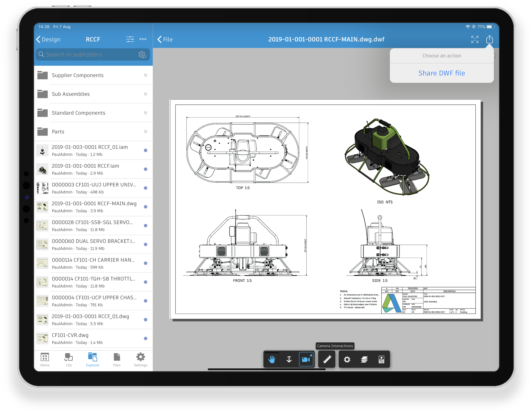Select the Pan hand tool in viewer toolbar
Viewport: 532px width, 413px height.
272,359
